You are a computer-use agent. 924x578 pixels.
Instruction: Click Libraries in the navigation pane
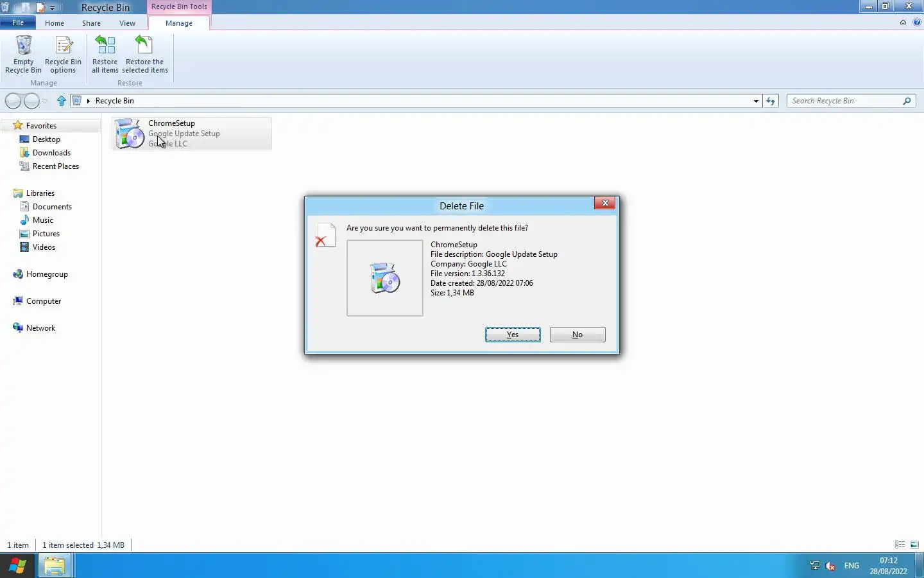click(x=40, y=193)
